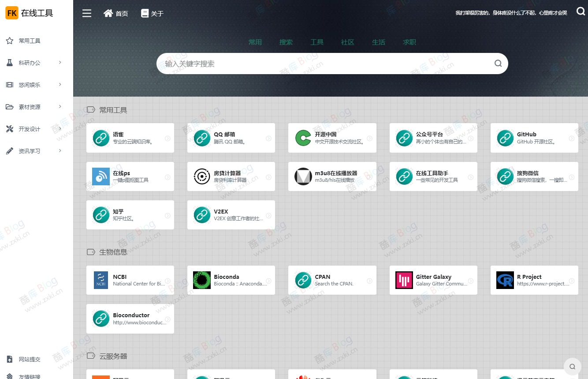Viewport: 588px width, 379px height.
Task: Switch to the 社区 tab
Action: (x=347, y=42)
